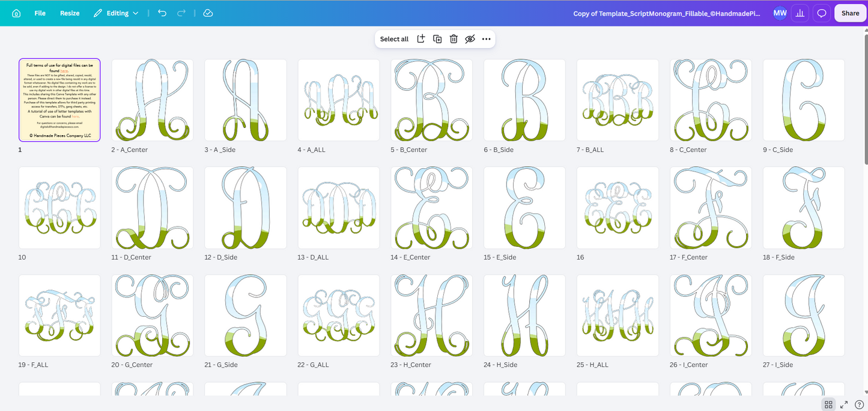Select page thumbnail 13 - D_ALL
Image resolution: width=868 pixels, height=411 pixels.
point(339,207)
